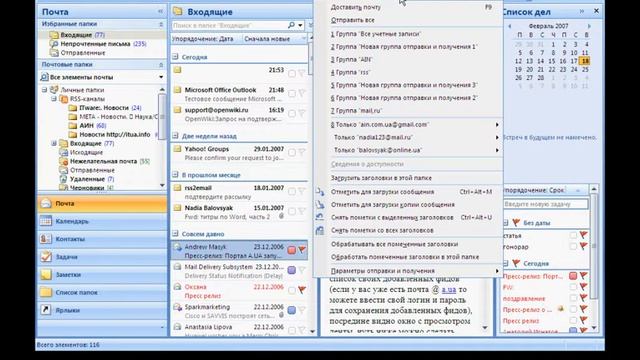Open the Microsoft Office Outlook test message
Screen dimensions: 640x360
point(240,94)
